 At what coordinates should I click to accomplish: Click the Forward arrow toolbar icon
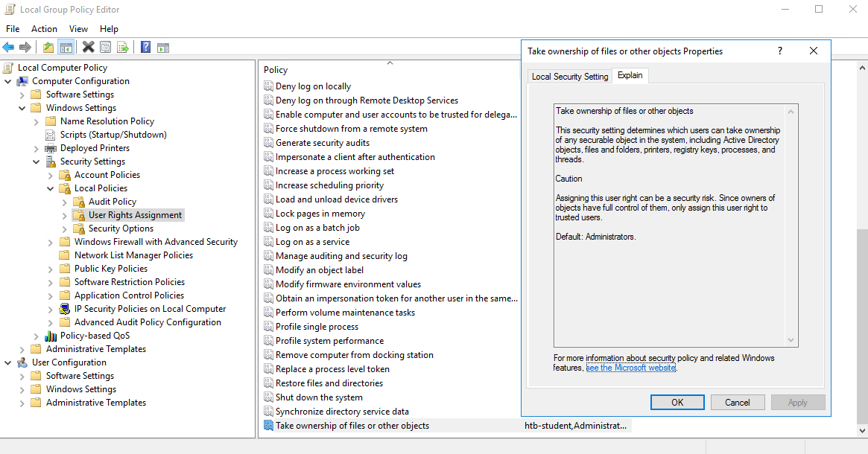pyautogui.click(x=25, y=48)
